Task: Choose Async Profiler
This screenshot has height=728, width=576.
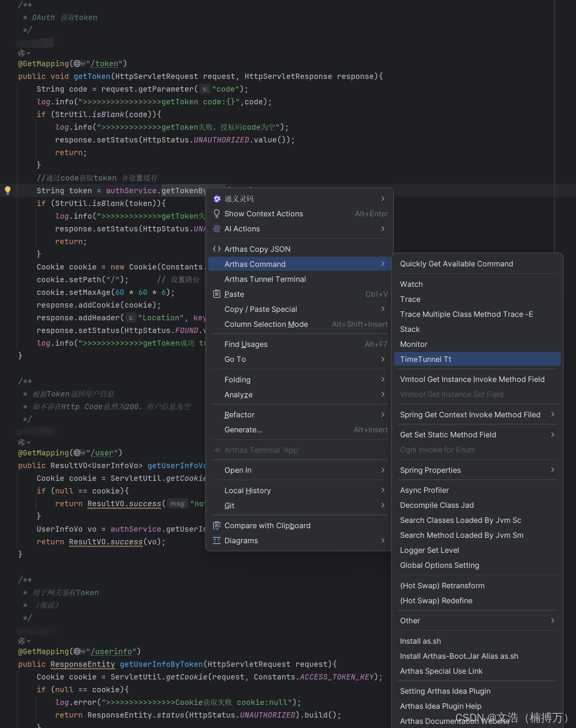Action: tap(477, 490)
